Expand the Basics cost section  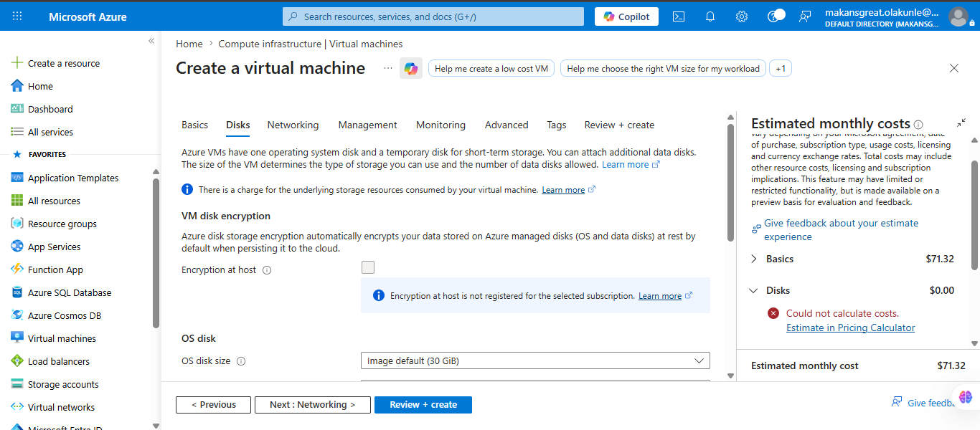[x=754, y=259]
